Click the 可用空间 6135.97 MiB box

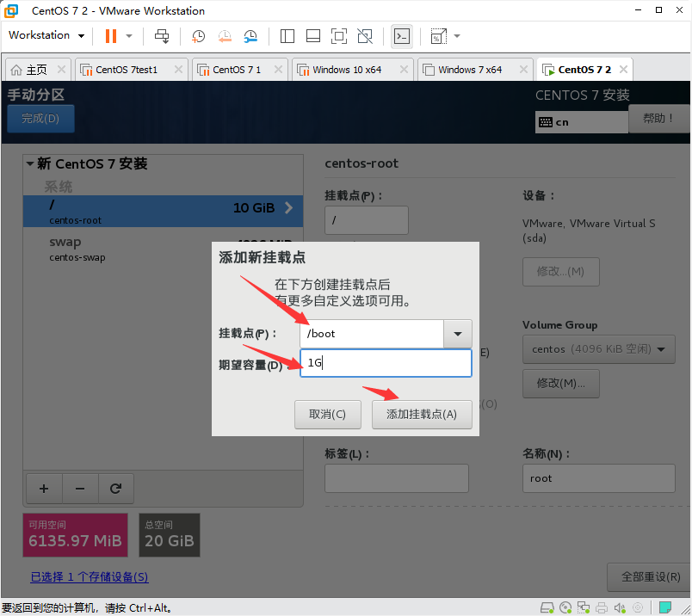pyautogui.click(x=76, y=535)
